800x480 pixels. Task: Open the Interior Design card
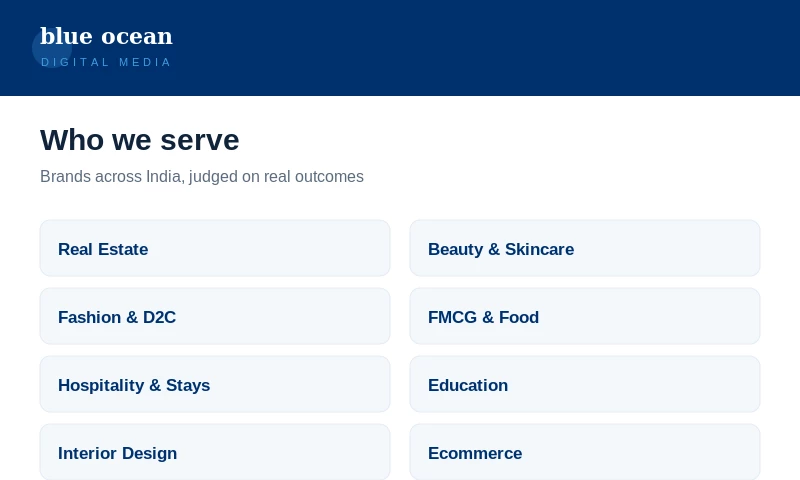tap(215, 452)
